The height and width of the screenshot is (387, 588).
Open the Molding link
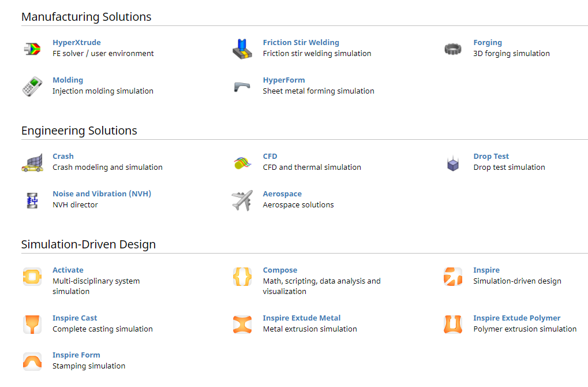(68, 80)
